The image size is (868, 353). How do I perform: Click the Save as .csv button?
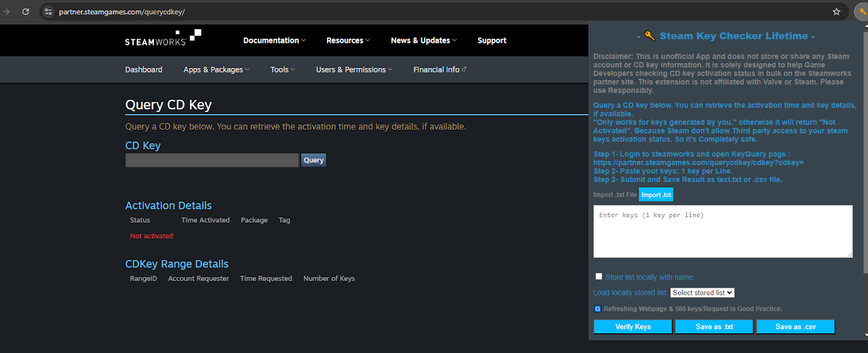click(x=795, y=327)
